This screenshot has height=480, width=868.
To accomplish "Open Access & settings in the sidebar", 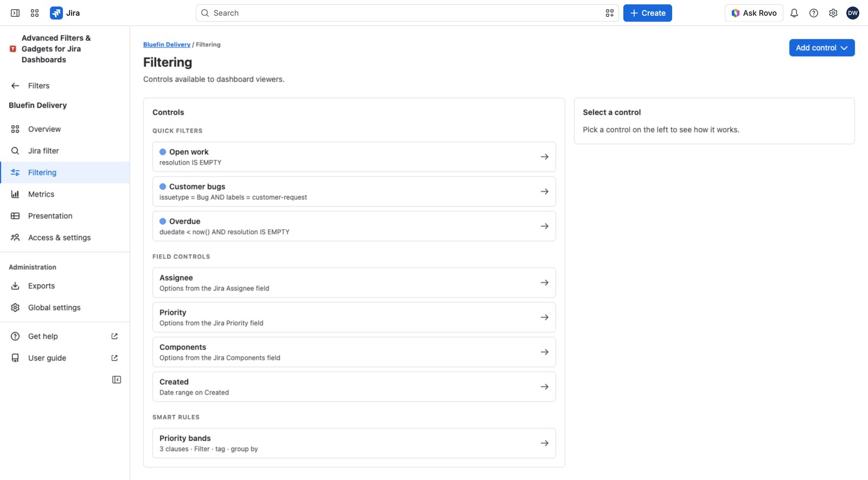I will pyautogui.click(x=65, y=238).
